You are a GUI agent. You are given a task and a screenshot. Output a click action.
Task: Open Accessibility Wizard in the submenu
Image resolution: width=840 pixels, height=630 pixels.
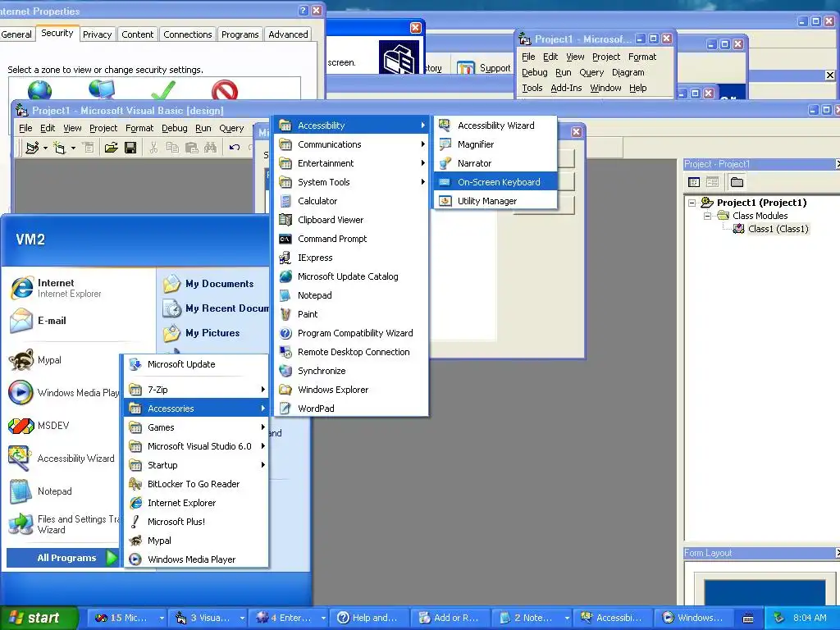(495, 126)
